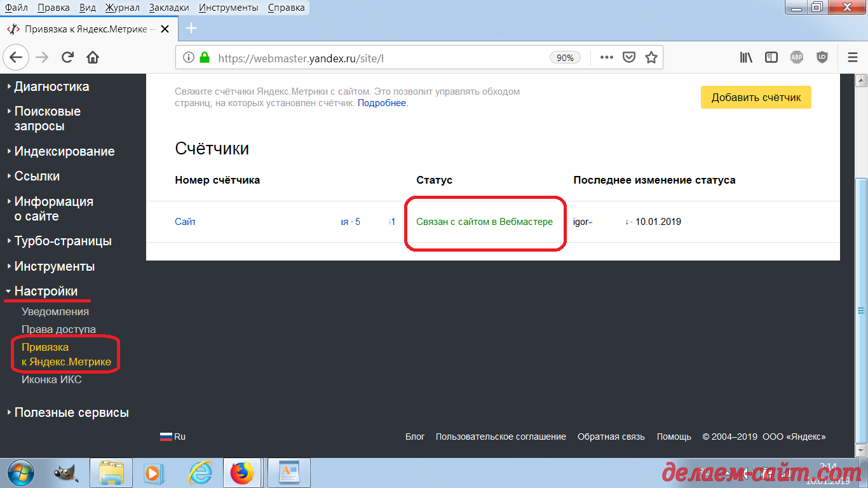Launch Internet Explorer from taskbar

click(x=201, y=473)
